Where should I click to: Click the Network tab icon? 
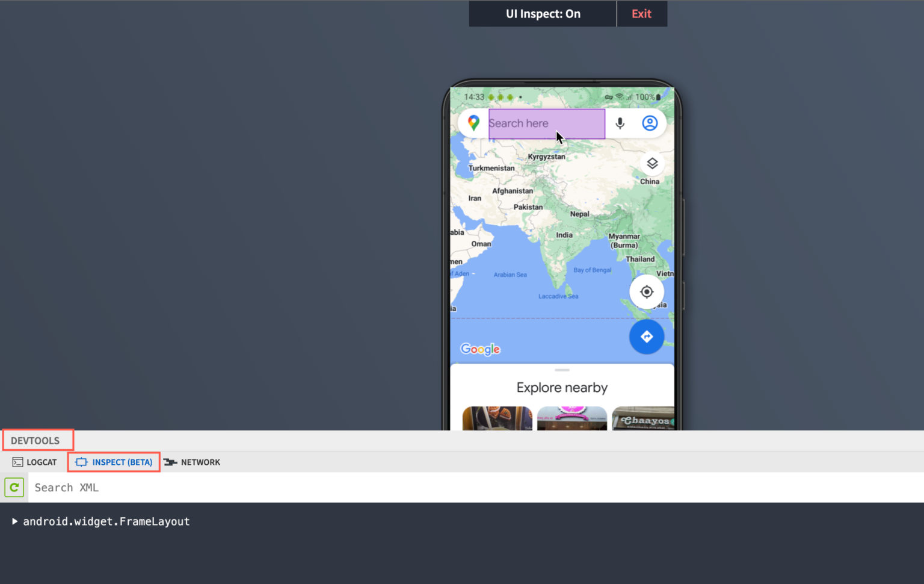(170, 462)
